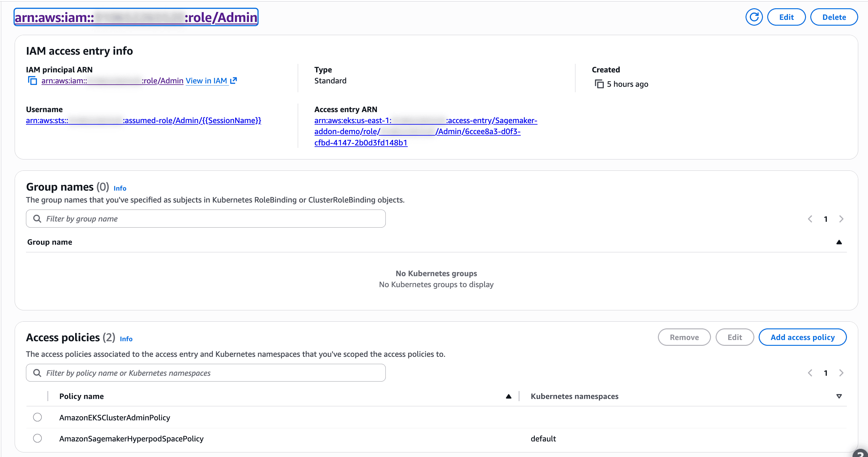Screen dimensions: 868x457
Task: Go to next page of Group names
Action: (x=841, y=219)
